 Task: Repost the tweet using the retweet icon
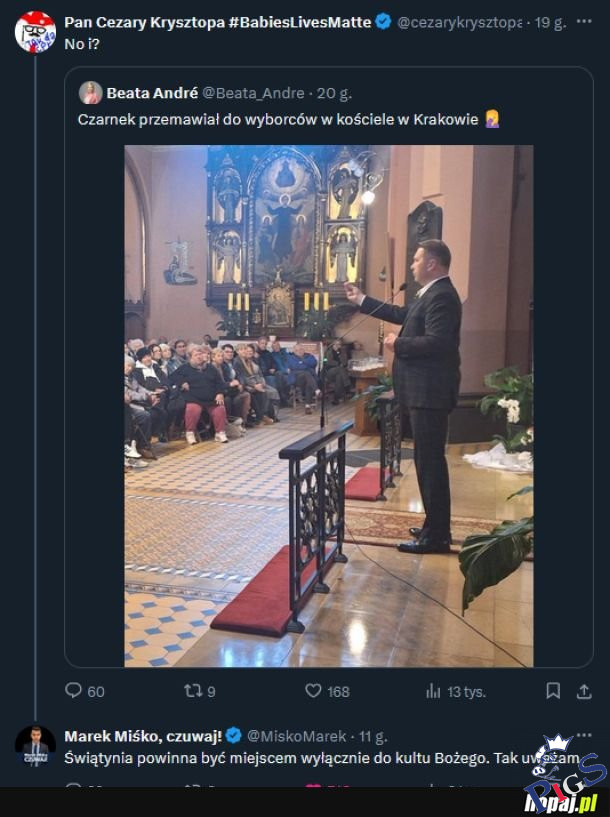point(193,690)
